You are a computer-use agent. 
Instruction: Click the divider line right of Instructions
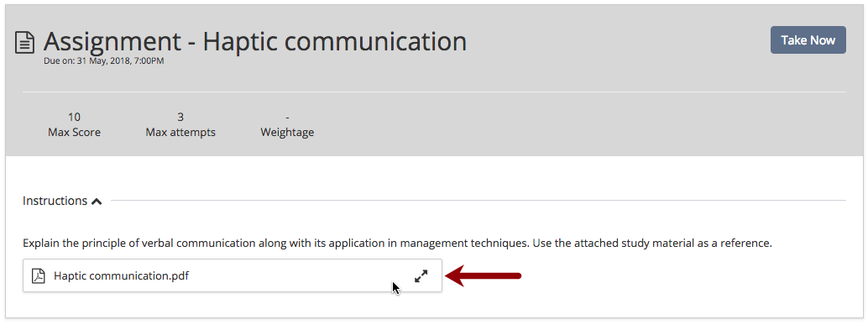coord(478,201)
